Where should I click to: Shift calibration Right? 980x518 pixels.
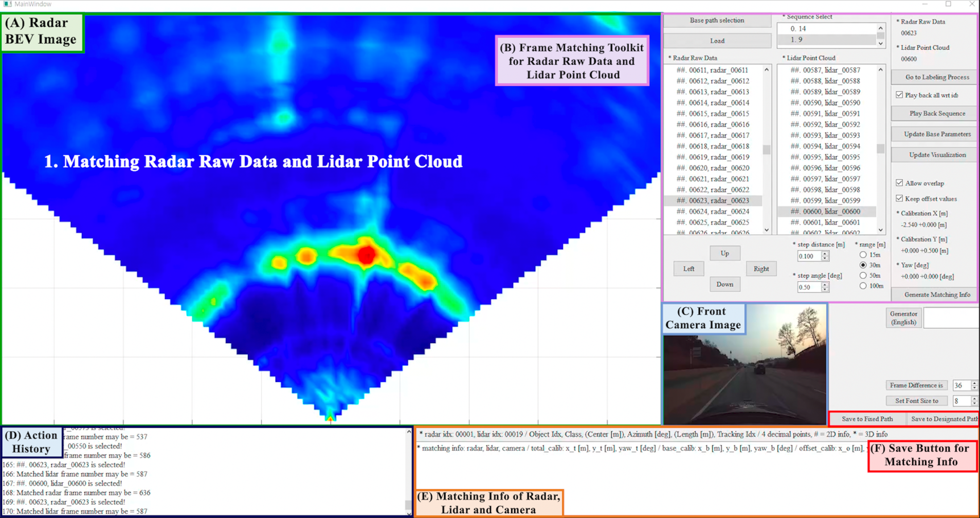click(761, 269)
